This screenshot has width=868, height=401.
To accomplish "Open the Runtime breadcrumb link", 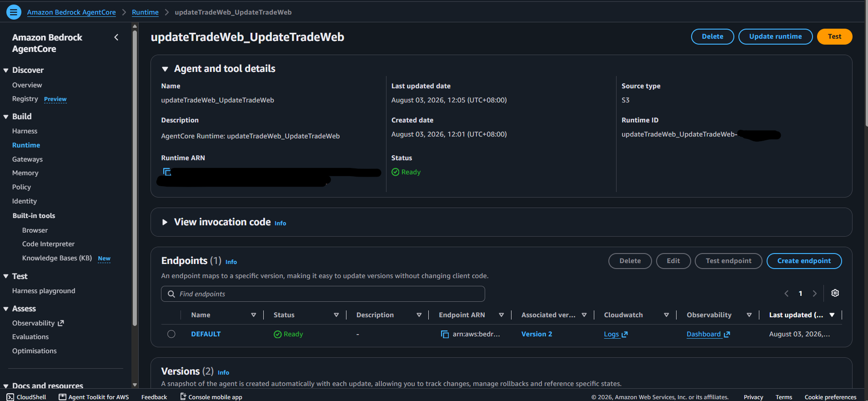I will (145, 12).
